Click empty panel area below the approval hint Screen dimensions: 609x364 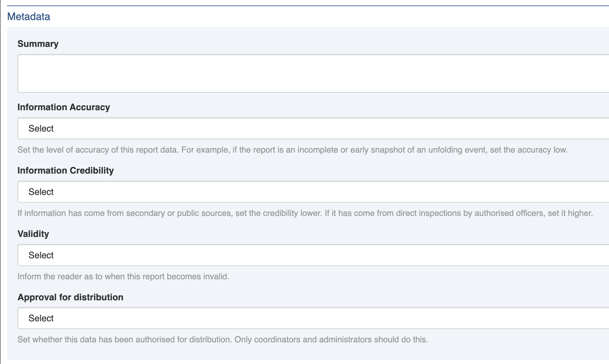307,352
